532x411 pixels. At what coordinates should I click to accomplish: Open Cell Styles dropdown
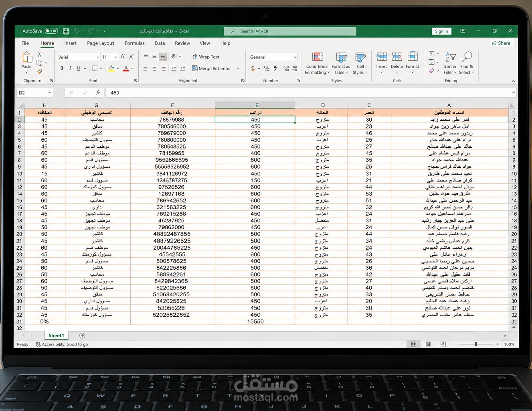pos(360,63)
